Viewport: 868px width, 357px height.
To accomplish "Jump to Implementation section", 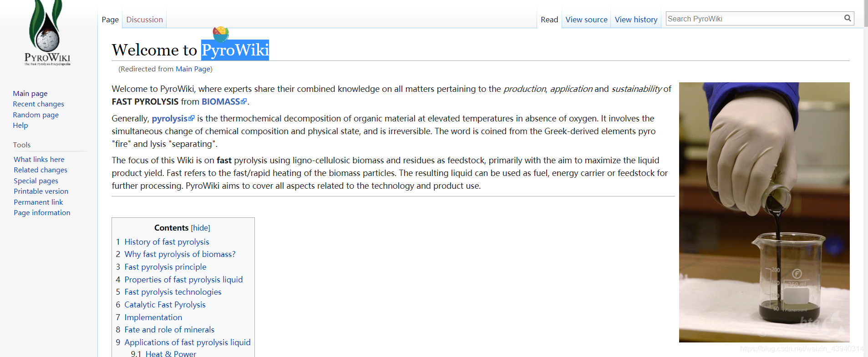I will 153,317.
